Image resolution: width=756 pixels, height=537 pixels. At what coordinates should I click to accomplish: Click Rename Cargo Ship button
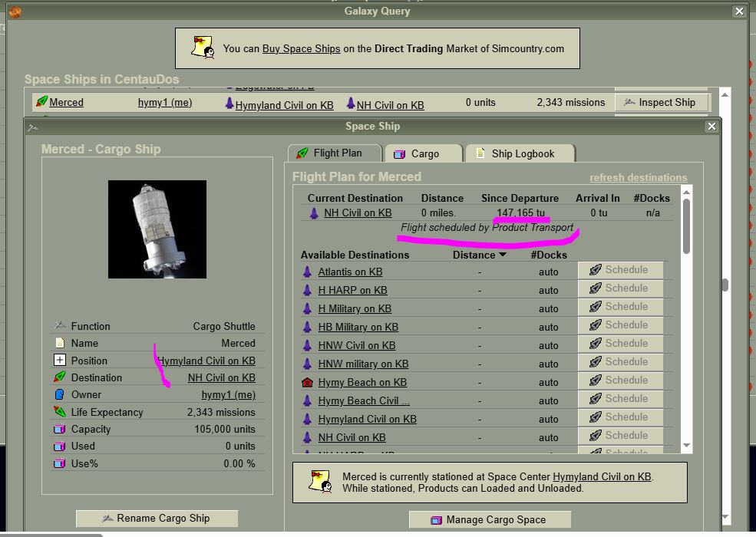pyautogui.click(x=157, y=518)
